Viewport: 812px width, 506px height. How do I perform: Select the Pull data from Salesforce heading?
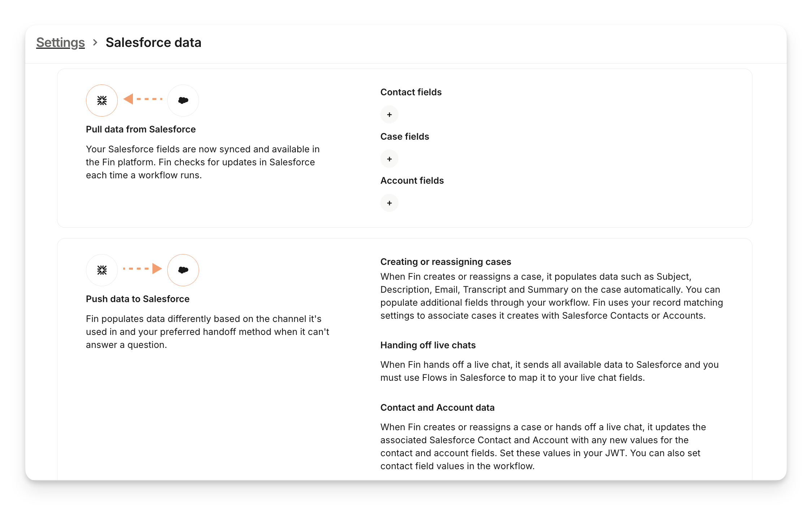tap(141, 129)
